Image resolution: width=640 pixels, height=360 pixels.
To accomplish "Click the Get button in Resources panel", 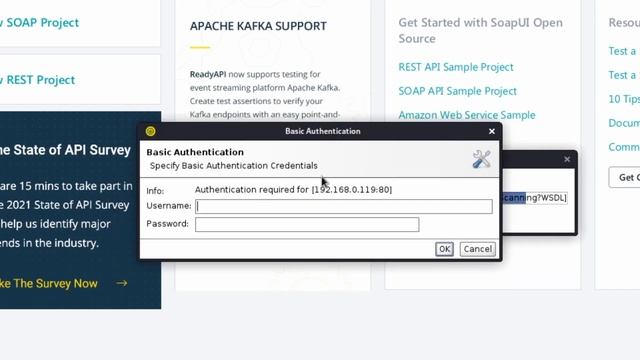I will pos(624,177).
